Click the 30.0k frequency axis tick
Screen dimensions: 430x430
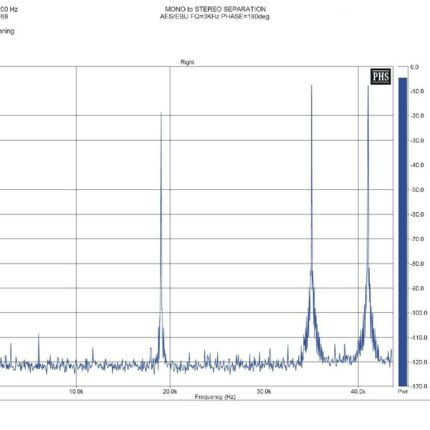(x=264, y=391)
